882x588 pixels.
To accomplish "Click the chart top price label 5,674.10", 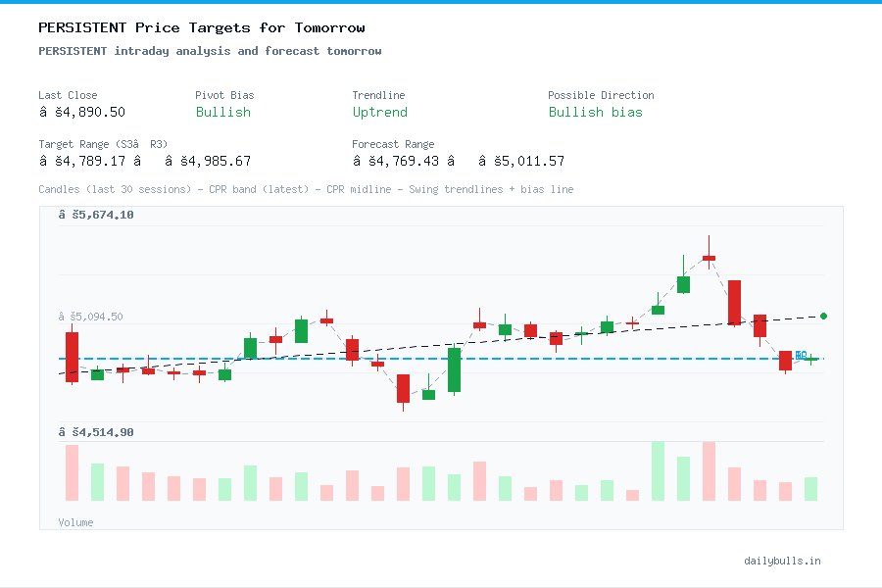I will (x=96, y=215).
